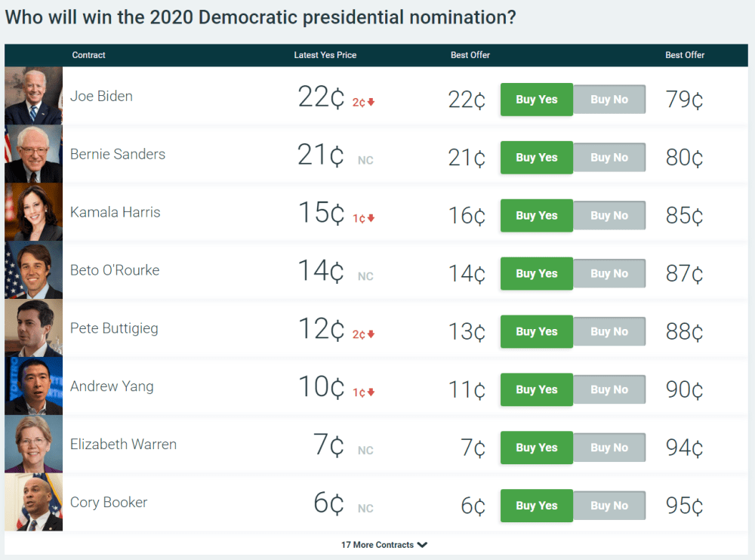Open Kamala Harris's profile picture

tap(33, 212)
